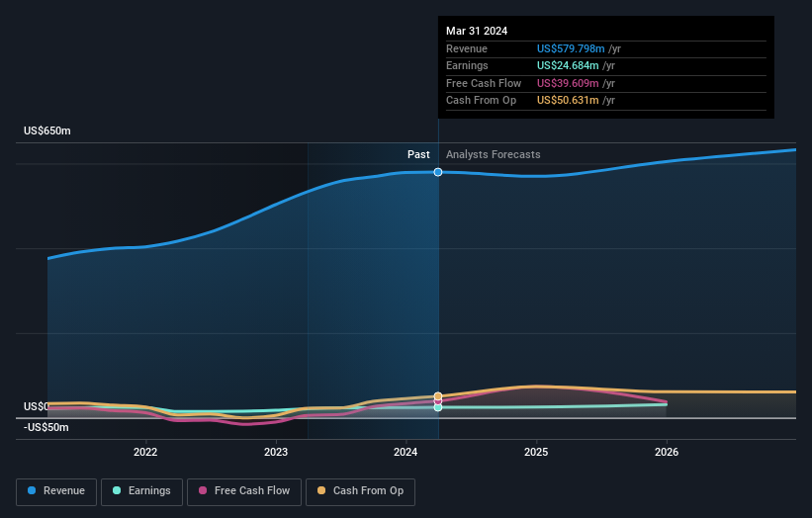This screenshot has height=518, width=812.
Task: Click the US$50.631m cash from op value
Action: tap(568, 101)
